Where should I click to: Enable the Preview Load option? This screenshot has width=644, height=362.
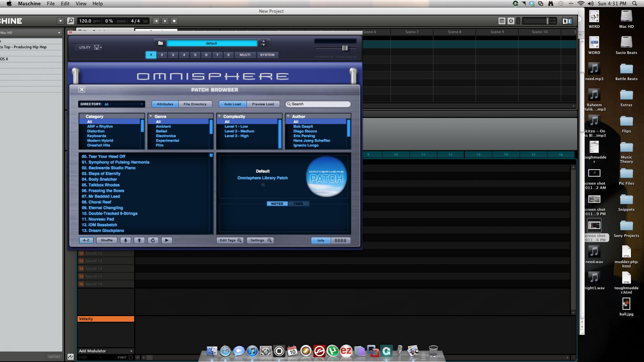click(x=263, y=104)
